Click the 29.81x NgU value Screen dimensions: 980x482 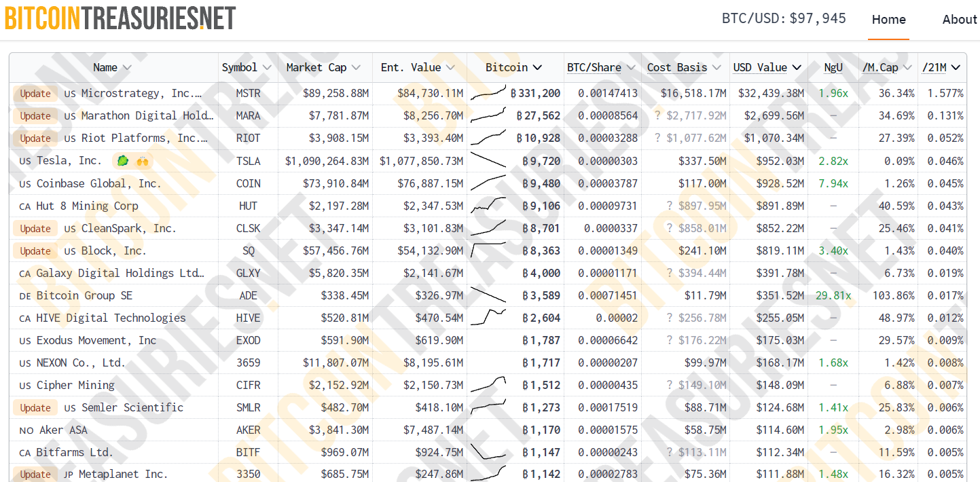click(x=833, y=295)
